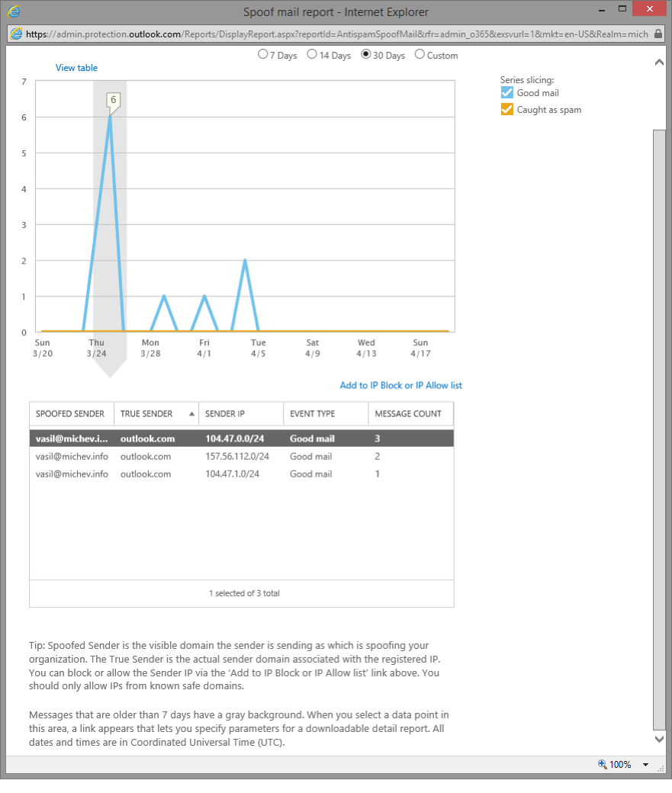672x793 pixels.
Task: Click the page icon in the address bar
Action: [15, 34]
